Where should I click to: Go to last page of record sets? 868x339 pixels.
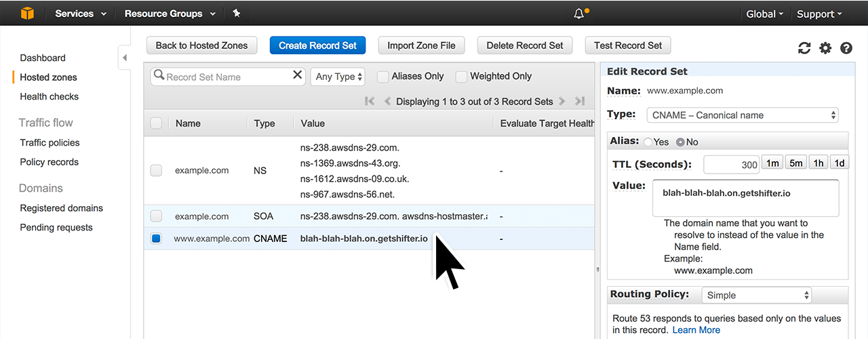[579, 101]
